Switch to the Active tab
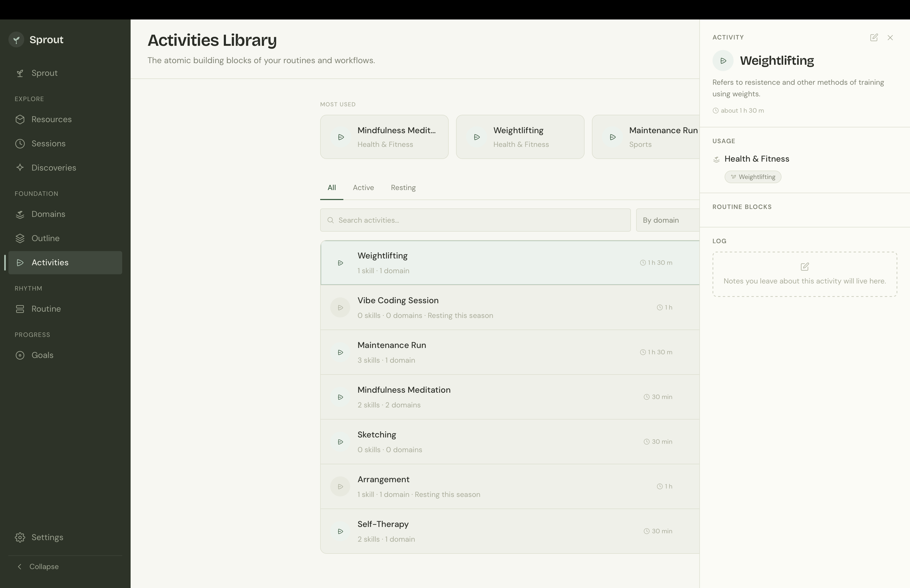 [x=363, y=188]
